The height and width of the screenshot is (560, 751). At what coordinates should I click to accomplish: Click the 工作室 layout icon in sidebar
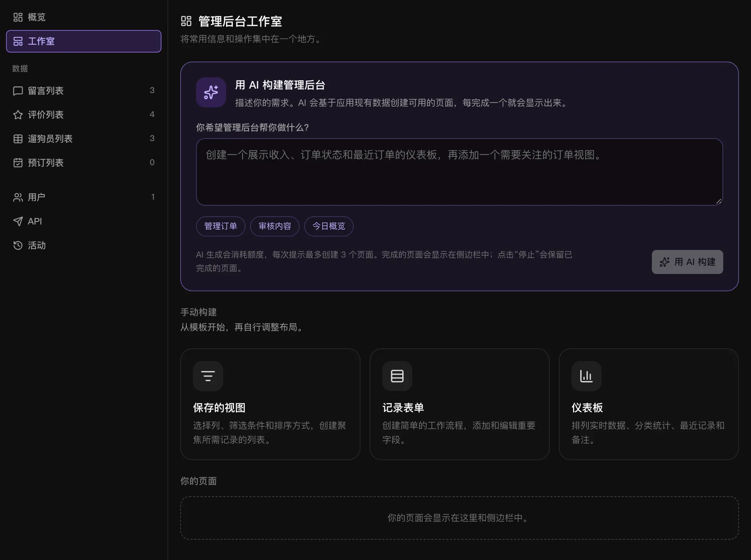[18, 41]
